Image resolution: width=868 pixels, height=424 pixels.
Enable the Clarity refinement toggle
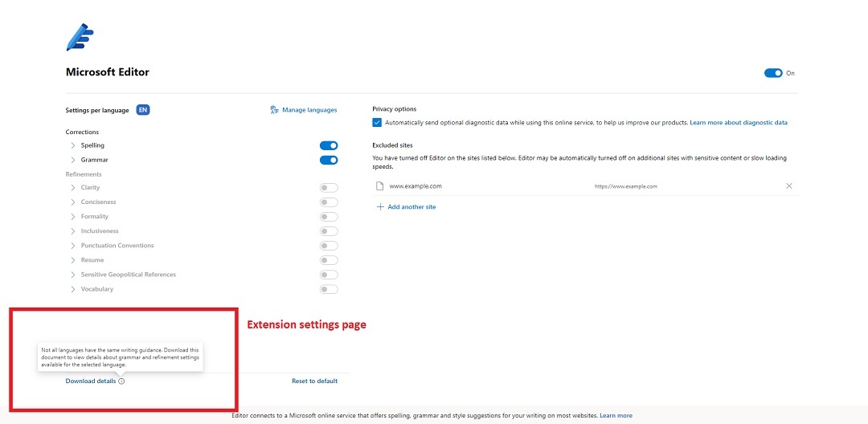pos(329,188)
